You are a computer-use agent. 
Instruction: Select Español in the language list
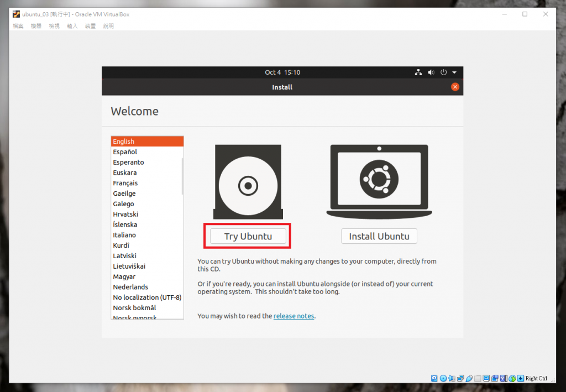point(147,152)
